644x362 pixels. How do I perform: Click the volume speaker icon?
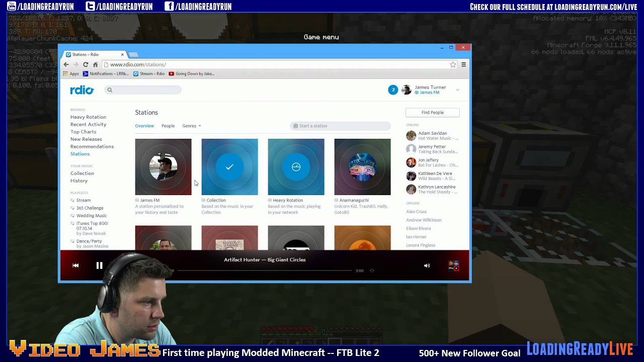pos(427,265)
